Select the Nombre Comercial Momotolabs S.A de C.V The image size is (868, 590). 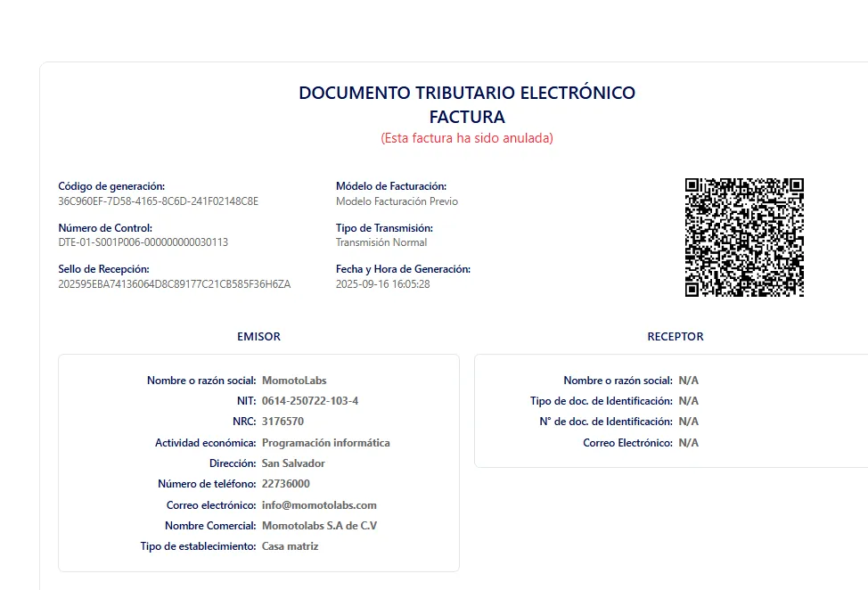click(x=318, y=525)
